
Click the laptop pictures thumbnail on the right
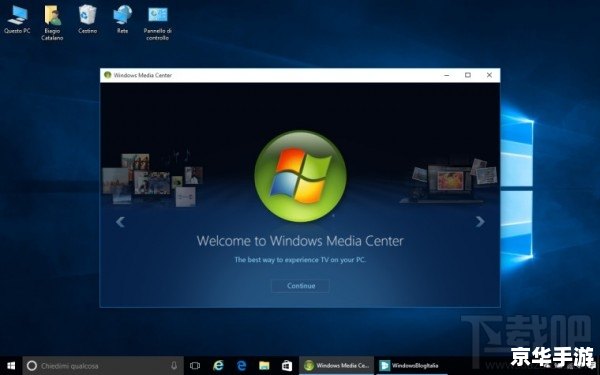[x=448, y=181]
